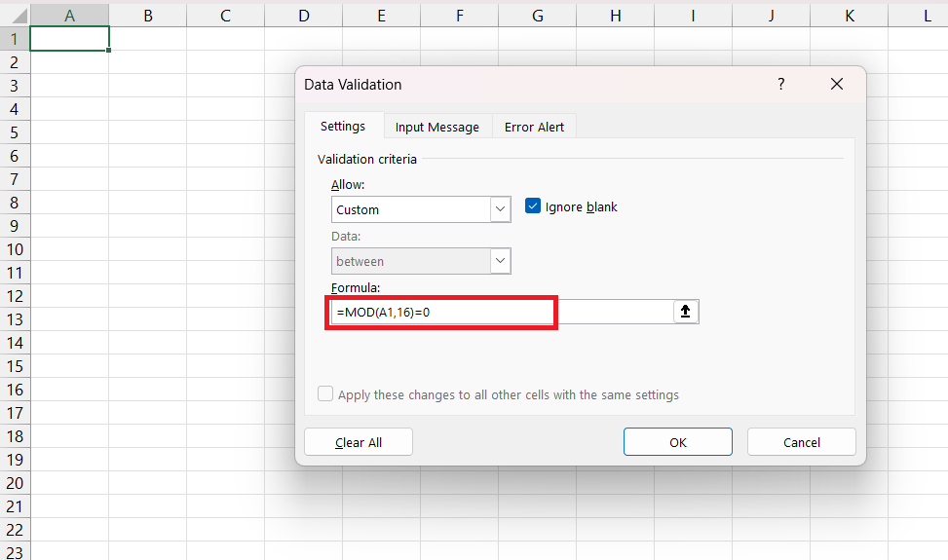Select row 19 header
This screenshot has height=560, width=948.
pos(15,460)
